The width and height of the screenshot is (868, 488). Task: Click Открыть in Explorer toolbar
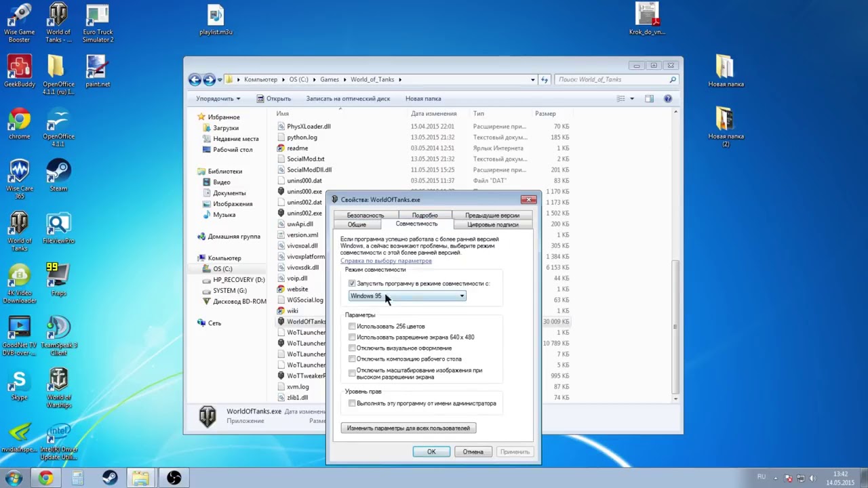274,98
